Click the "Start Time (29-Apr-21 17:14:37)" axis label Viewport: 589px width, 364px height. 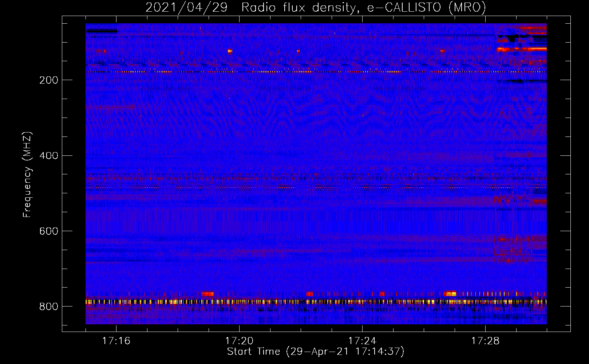(316, 352)
